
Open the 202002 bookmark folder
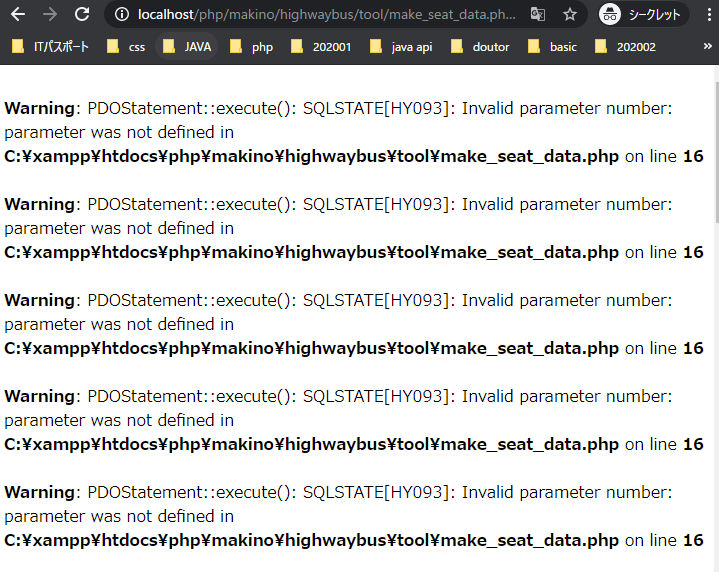[x=625, y=47]
